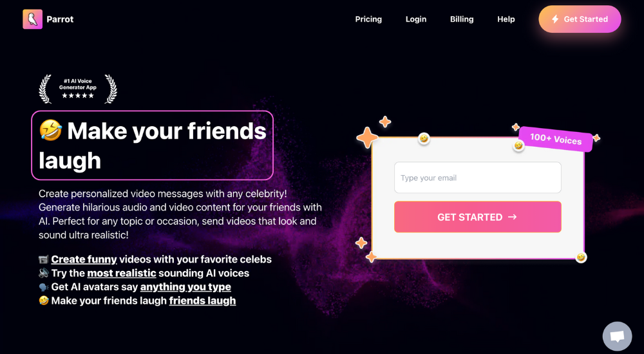Click the large orange sparkle star
Screen dimensions: 644x354
[367, 138]
